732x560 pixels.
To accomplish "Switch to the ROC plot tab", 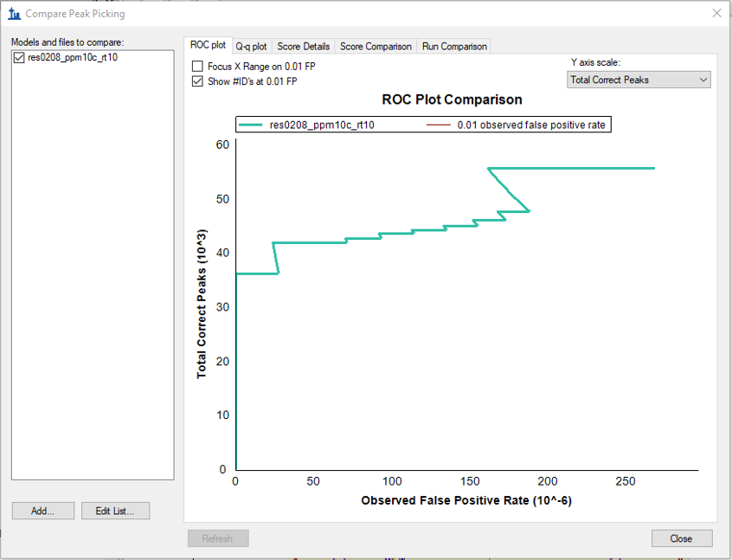I will [208, 46].
